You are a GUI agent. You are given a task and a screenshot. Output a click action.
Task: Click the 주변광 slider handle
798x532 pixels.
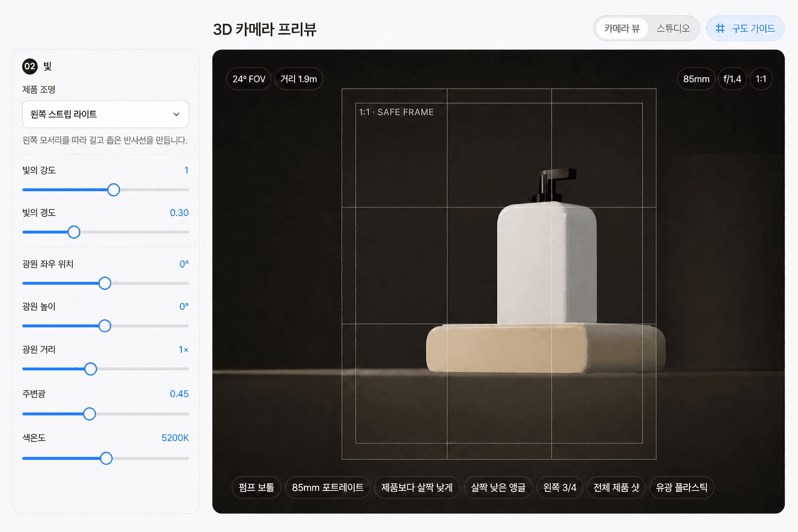pyautogui.click(x=89, y=414)
